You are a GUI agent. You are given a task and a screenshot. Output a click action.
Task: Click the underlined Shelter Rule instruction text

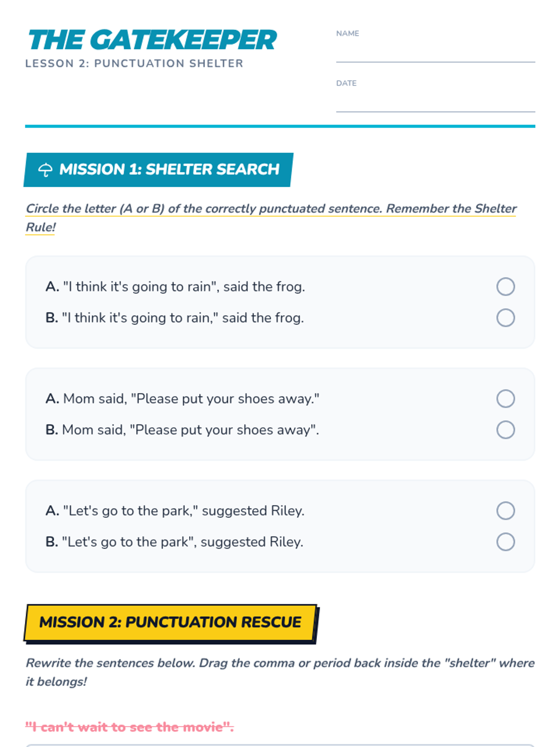271,218
